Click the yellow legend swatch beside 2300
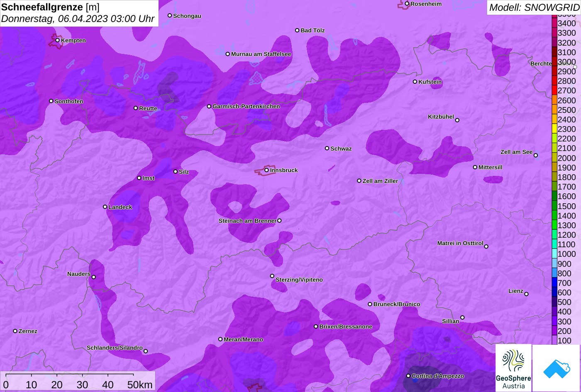This screenshot has height=392, width=581. (x=554, y=129)
